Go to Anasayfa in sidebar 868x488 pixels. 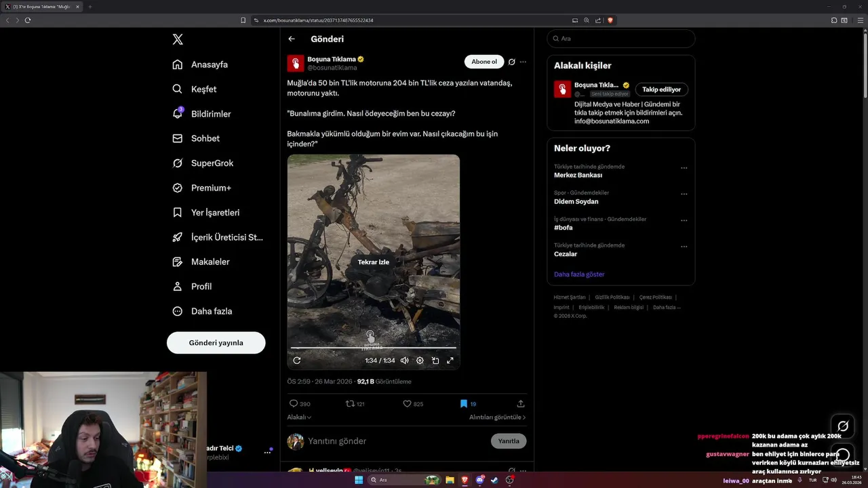tap(200, 64)
